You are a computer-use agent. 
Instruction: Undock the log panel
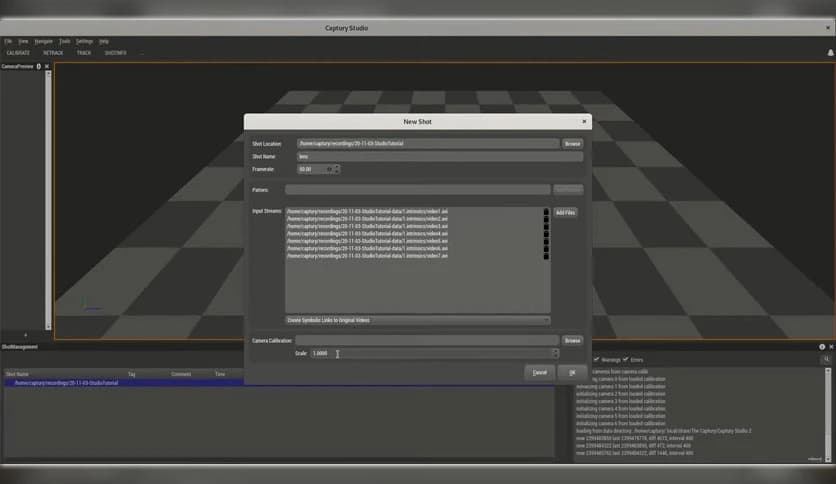[822, 346]
